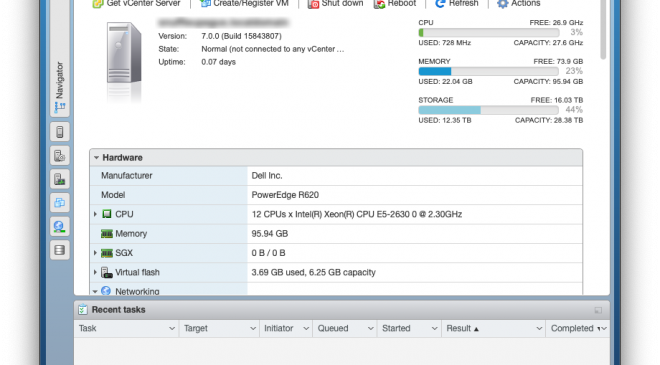Select the version 7.0.0 build text

(241, 36)
